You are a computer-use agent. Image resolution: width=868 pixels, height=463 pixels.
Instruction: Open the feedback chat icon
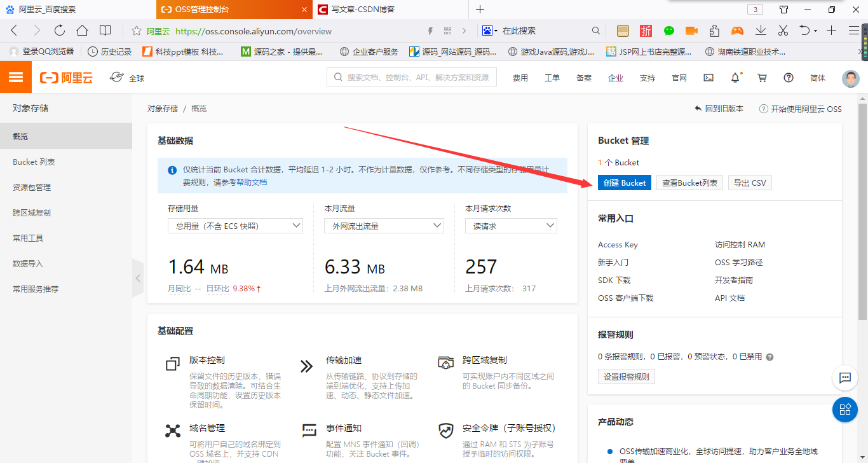coord(845,378)
